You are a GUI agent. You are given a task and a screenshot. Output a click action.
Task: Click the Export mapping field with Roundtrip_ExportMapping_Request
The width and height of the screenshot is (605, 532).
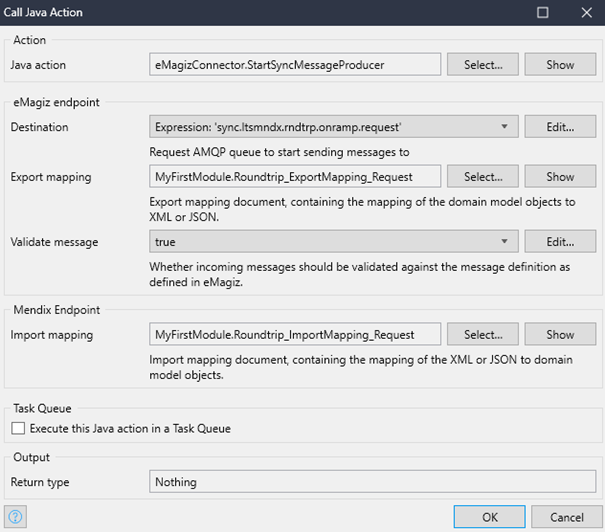[295, 176]
